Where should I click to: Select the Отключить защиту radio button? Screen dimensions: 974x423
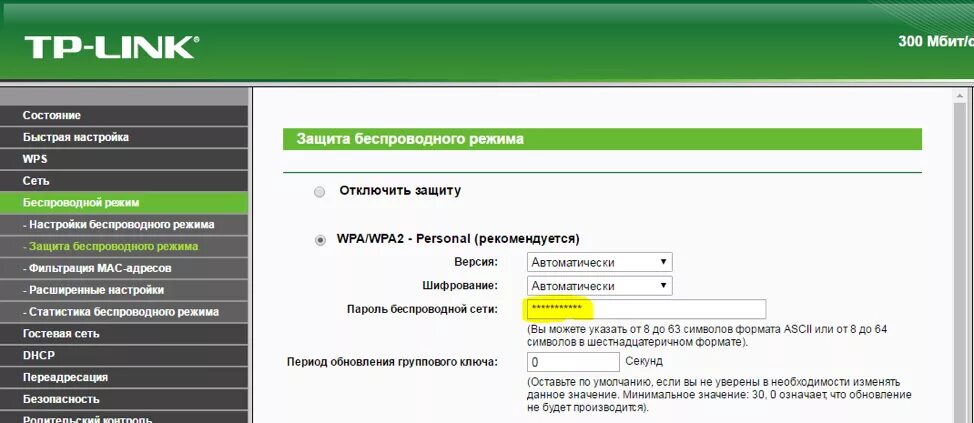(319, 192)
